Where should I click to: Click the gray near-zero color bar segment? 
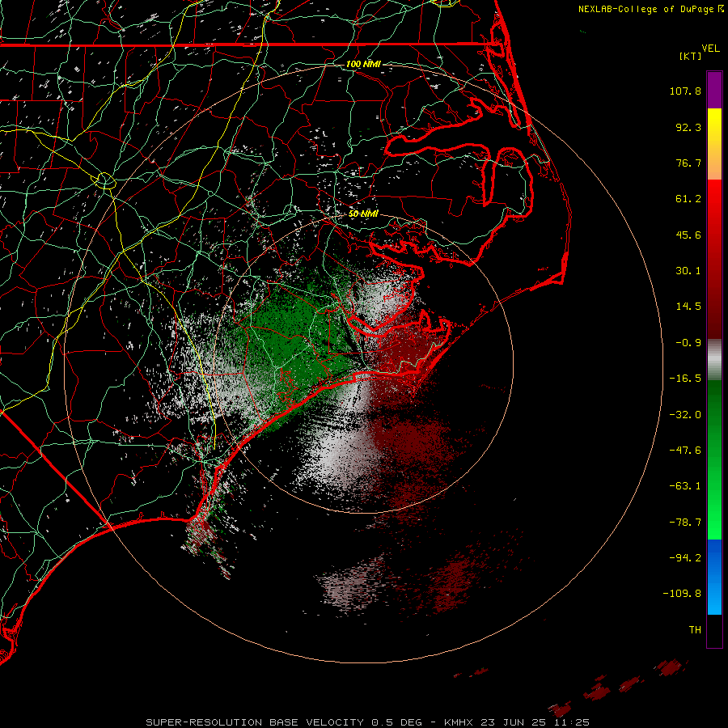point(714,360)
